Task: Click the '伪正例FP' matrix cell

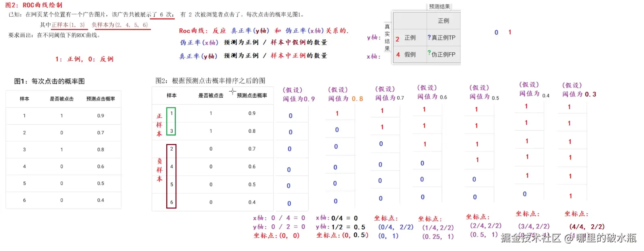Action: tap(443, 54)
